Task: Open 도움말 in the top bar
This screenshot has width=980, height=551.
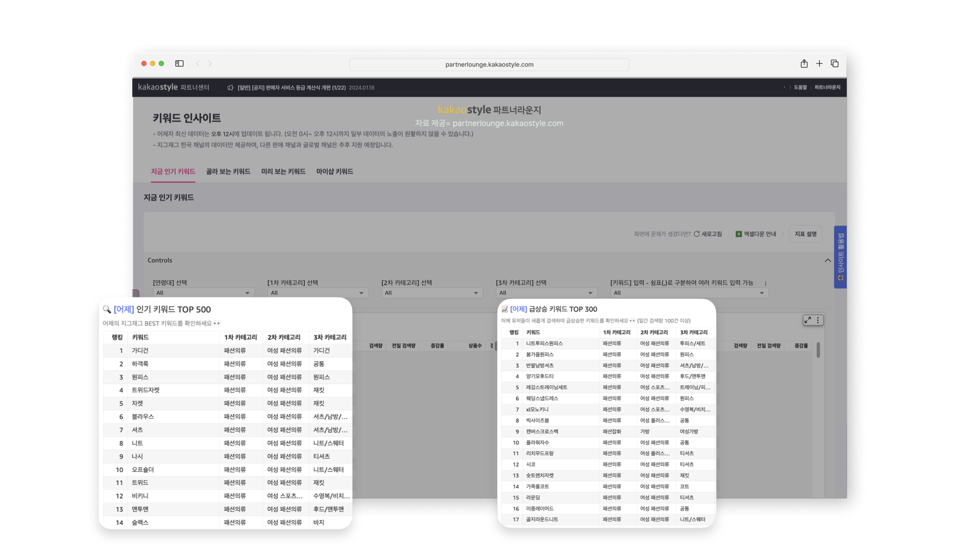Action: coord(800,88)
